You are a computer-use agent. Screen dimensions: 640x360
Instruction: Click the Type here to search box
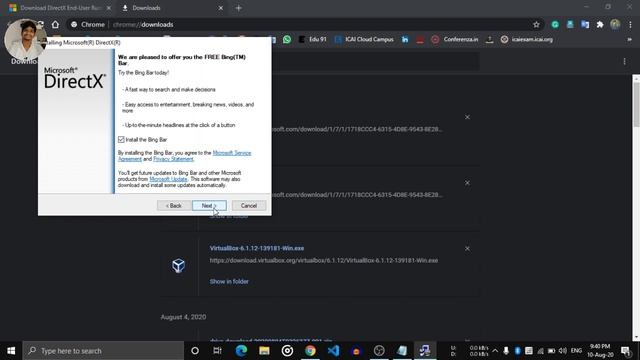pos(103,351)
